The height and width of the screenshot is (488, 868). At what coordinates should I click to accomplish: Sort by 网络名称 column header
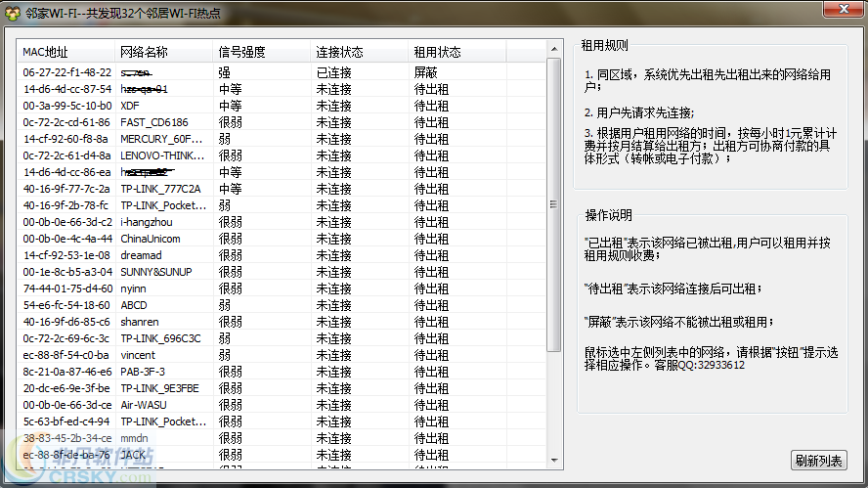pos(163,52)
